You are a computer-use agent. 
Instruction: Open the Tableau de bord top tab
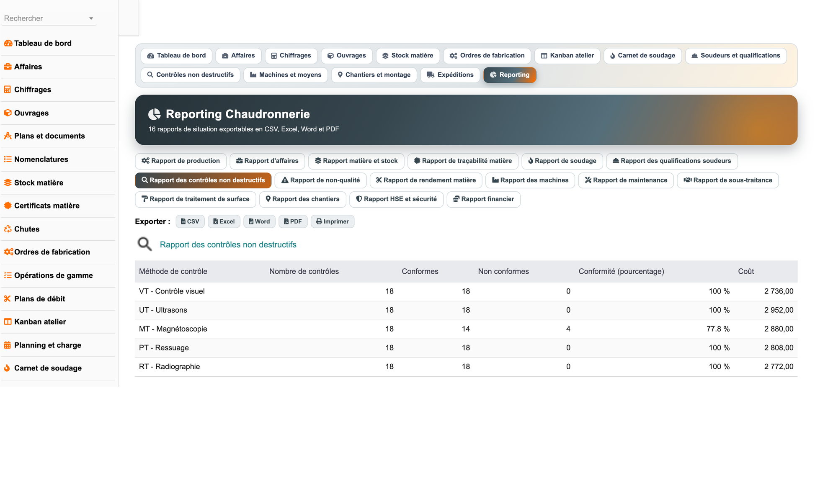pyautogui.click(x=177, y=56)
